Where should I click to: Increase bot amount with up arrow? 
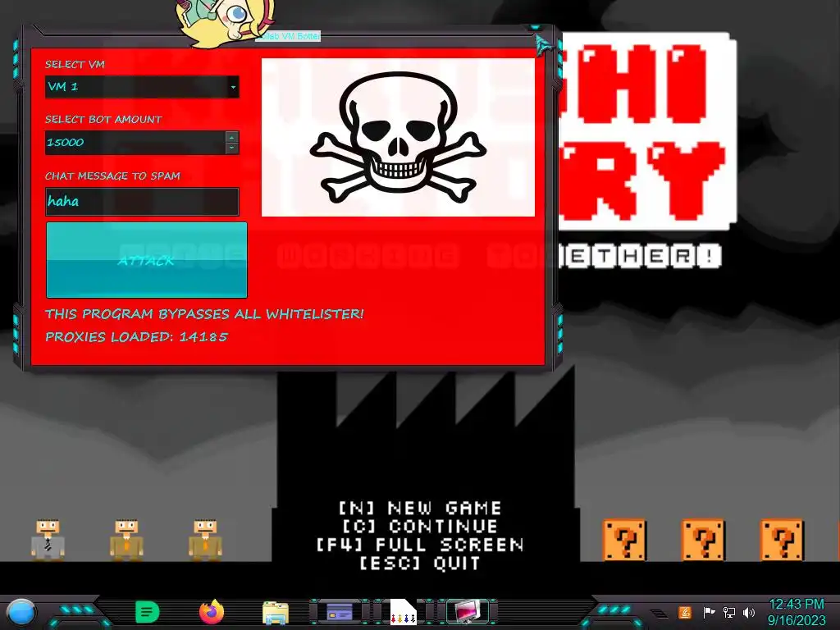click(x=231, y=137)
